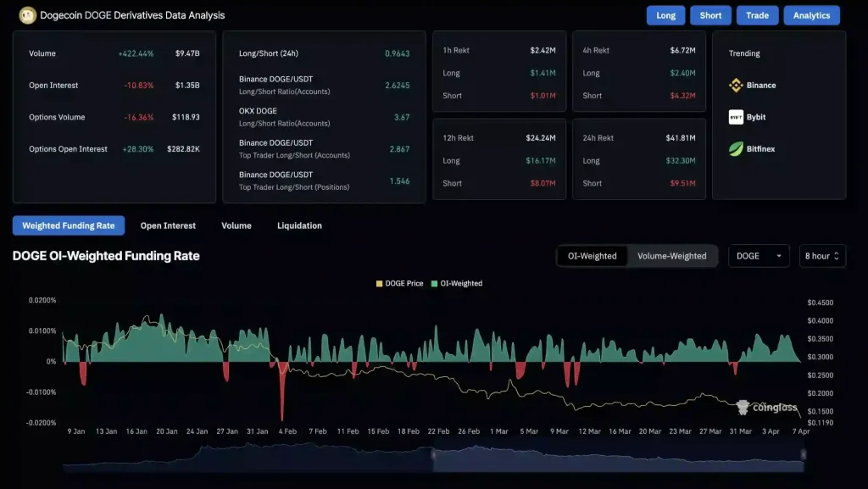Open the Bitfinex trending link

click(x=760, y=149)
